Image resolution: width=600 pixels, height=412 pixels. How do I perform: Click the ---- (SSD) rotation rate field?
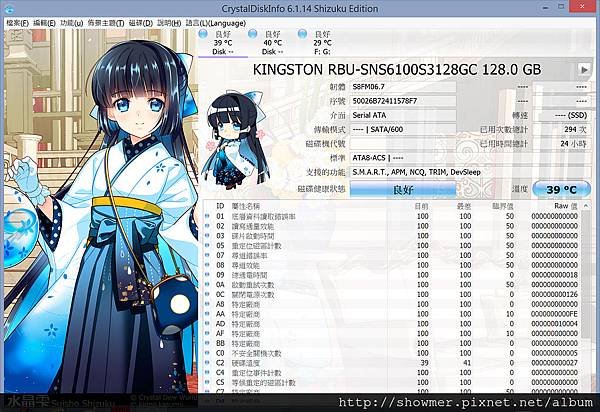pyautogui.click(x=561, y=115)
